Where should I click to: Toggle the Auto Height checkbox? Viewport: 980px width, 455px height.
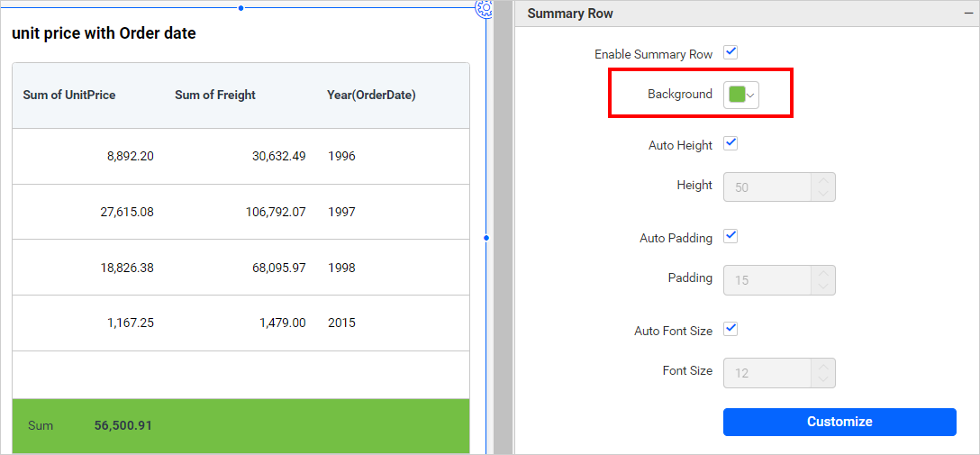point(731,144)
